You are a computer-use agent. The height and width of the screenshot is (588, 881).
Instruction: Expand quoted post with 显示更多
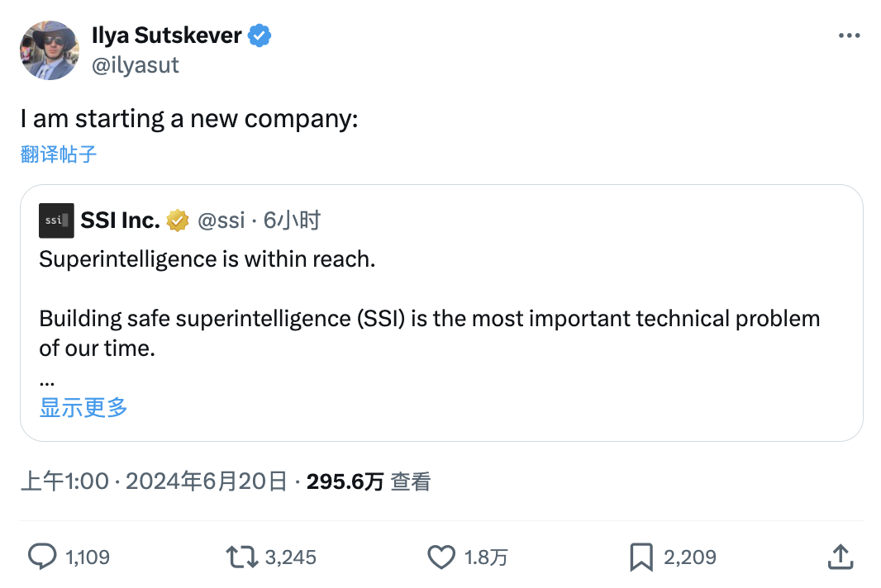click(x=83, y=407)
